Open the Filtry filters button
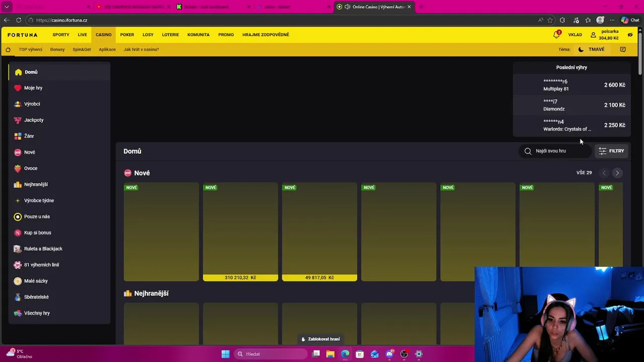The width and height of the screenshot is (644, 362). (x=611, y=151)
